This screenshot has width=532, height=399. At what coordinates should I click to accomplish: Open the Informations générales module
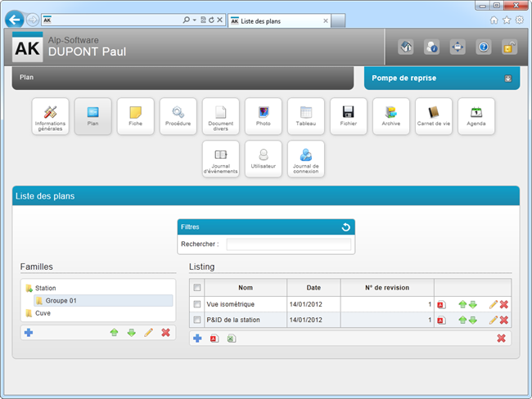coord(50,116)
